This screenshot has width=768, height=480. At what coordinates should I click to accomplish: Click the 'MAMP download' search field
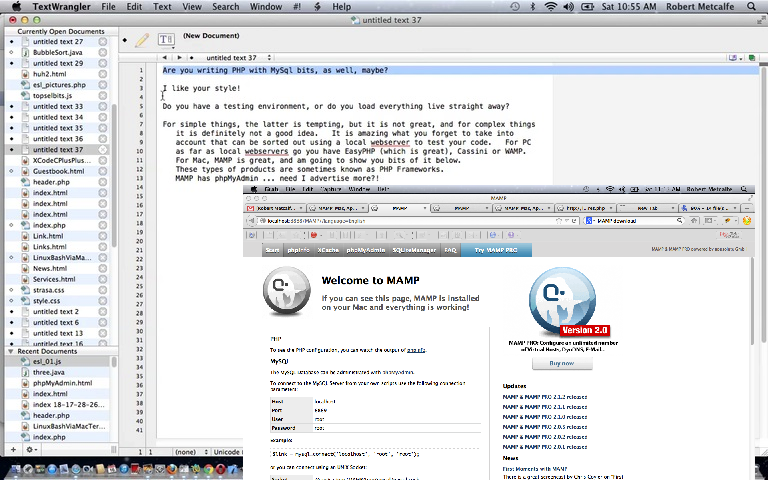(634, 221)
